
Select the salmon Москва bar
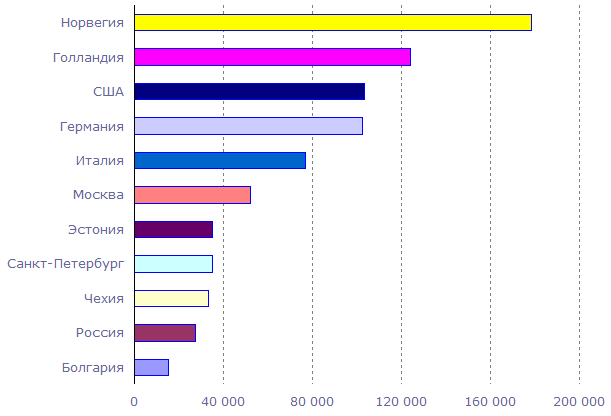[x=192, y=195]
